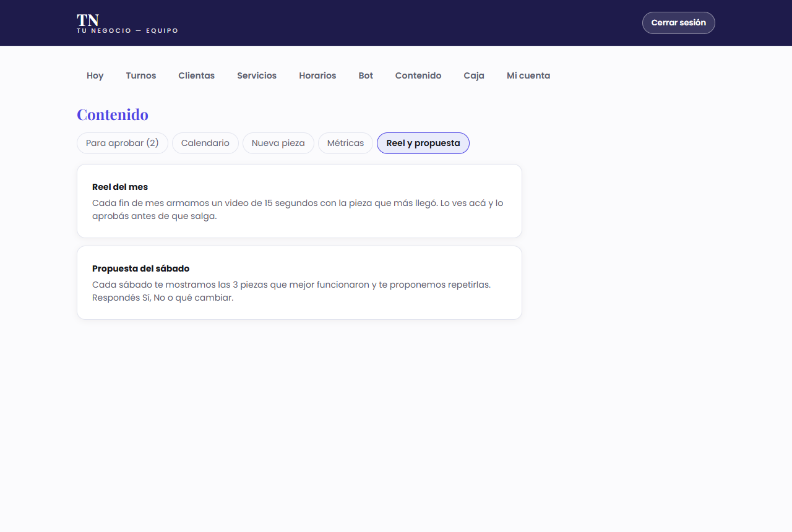Viewport: 792px width, 532px height.
Task: Open the Calendario tab
Action: click(205, 143)
